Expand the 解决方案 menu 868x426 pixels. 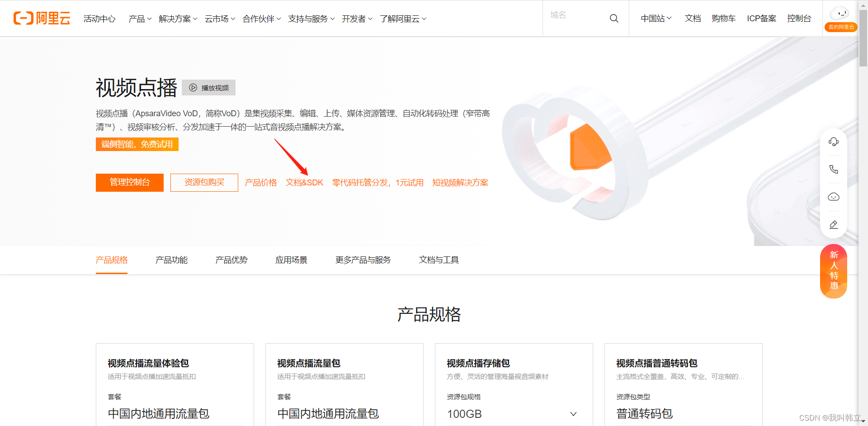tap(178, 19)
